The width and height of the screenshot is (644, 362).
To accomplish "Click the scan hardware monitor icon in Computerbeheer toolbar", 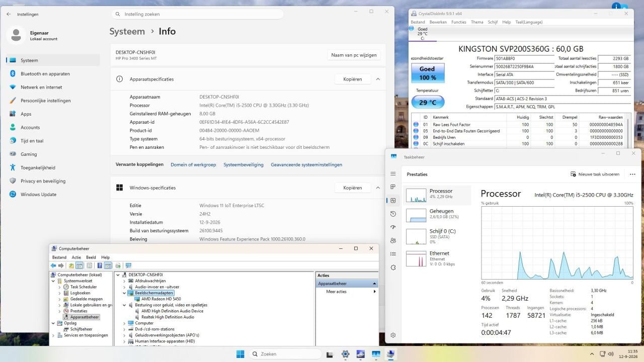I will [128, 265].
